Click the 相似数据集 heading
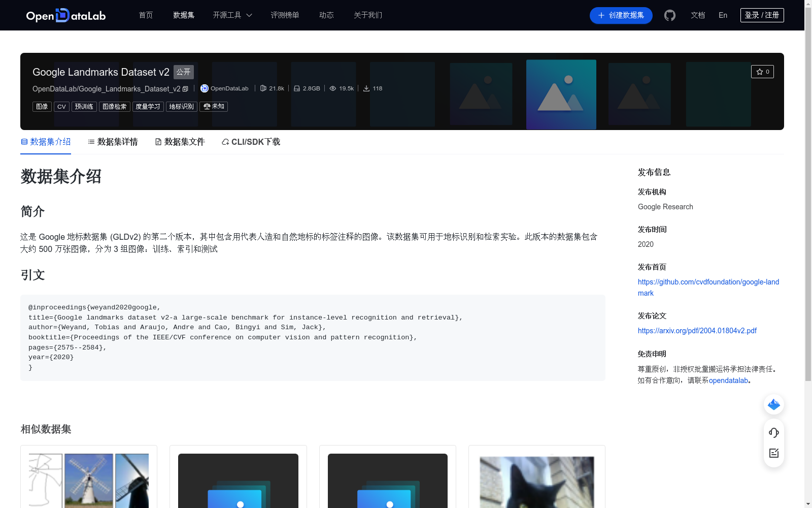The width and height of the screenshot is (812, 508). tap(46, 429)
